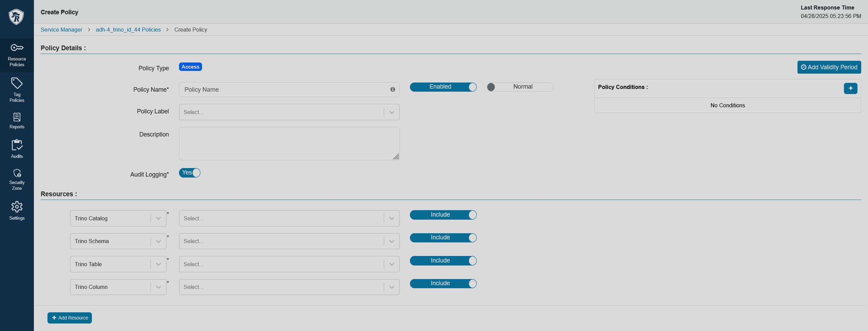Toggle the Enabled policy switch
Viewport: 868px width, 331px height.
[443, 87]
